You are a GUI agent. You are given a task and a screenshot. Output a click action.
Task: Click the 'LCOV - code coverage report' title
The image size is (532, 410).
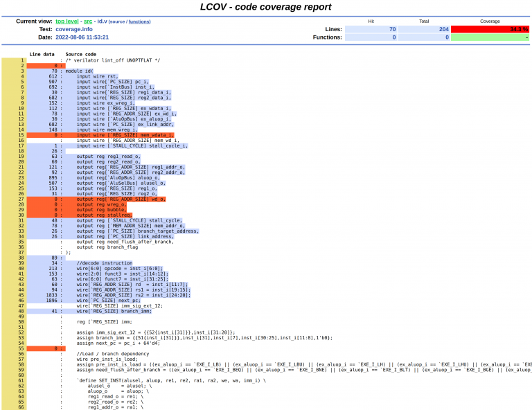266,7
